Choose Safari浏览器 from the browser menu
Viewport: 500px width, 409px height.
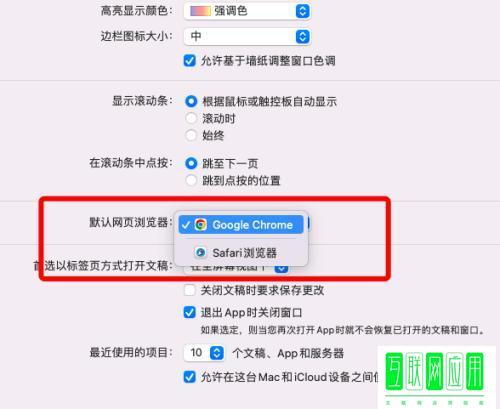point(241,253)
